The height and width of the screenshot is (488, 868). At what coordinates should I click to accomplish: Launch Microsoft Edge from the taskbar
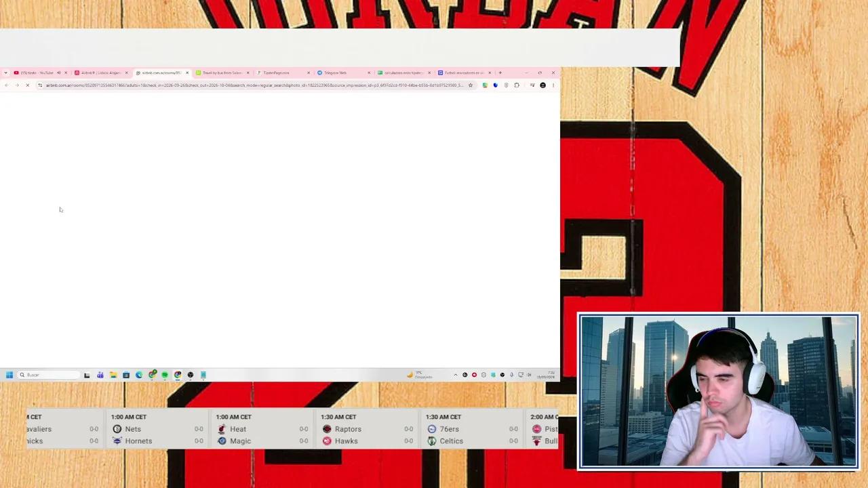139,375
